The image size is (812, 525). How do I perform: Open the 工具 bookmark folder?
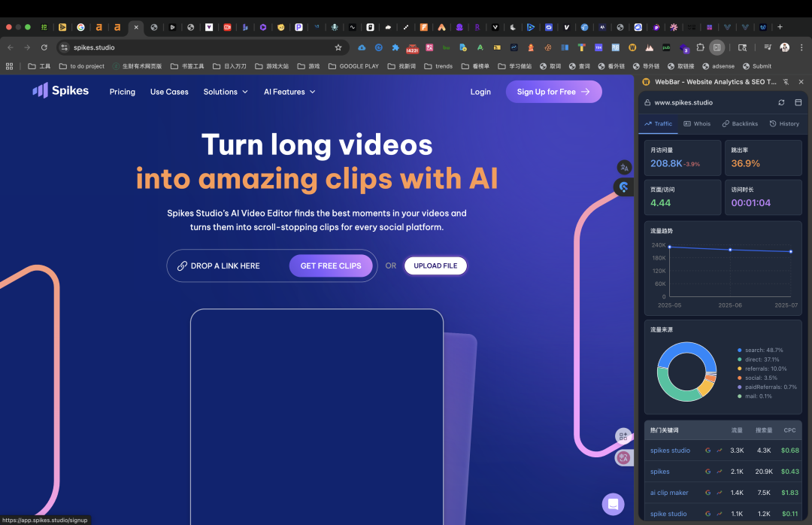(39, 66)
